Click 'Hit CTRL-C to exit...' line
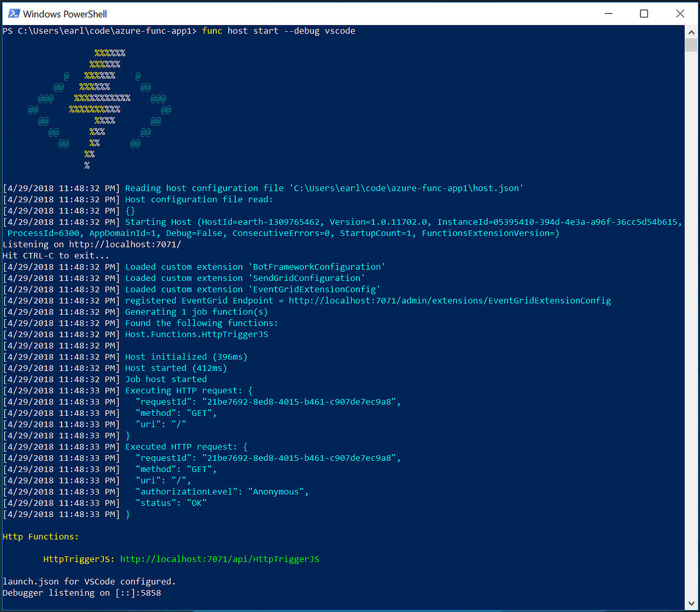 [56, 256]
